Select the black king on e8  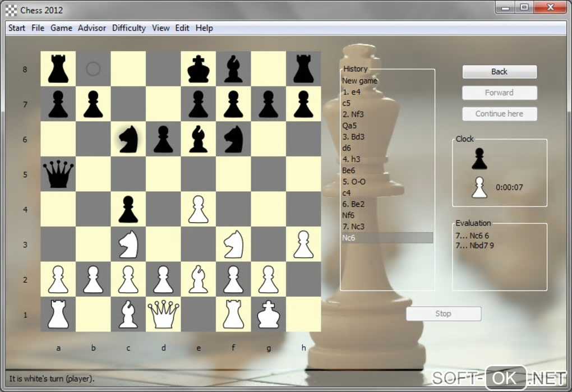tap(198, 68)
